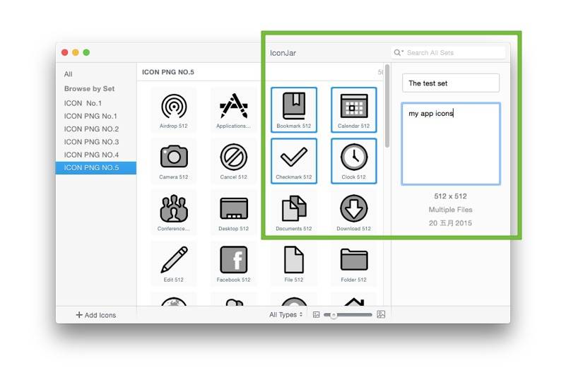Open the All Types filter dropdown
This screenshot has height=392, width=566.
286,315
